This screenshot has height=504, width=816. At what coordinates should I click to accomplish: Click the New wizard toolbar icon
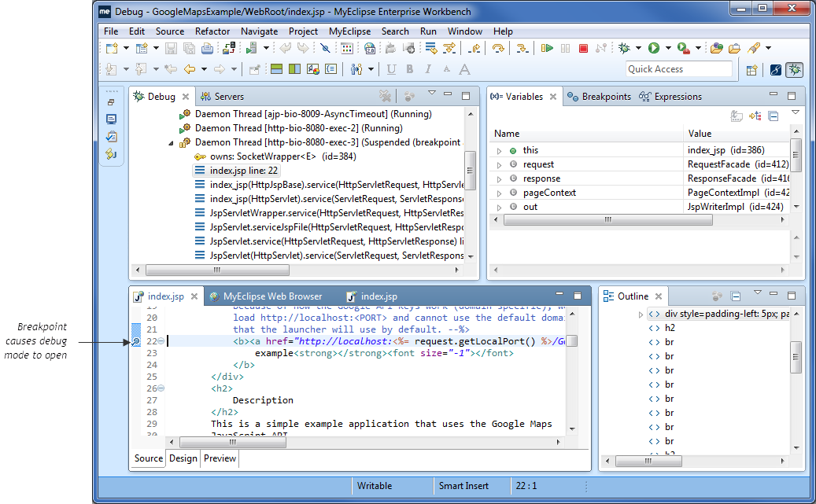(x=112, y=49)
